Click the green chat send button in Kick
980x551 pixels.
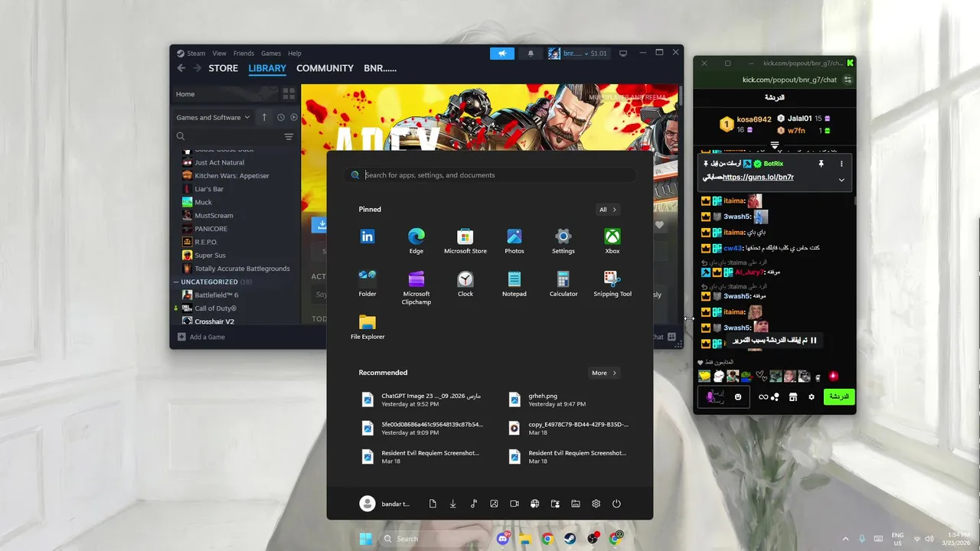(839, 396)
